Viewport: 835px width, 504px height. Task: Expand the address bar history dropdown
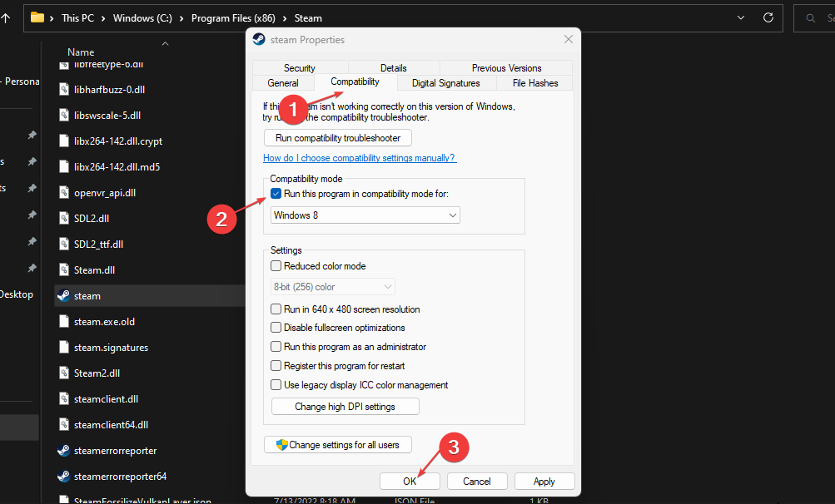tap(741, 17)
